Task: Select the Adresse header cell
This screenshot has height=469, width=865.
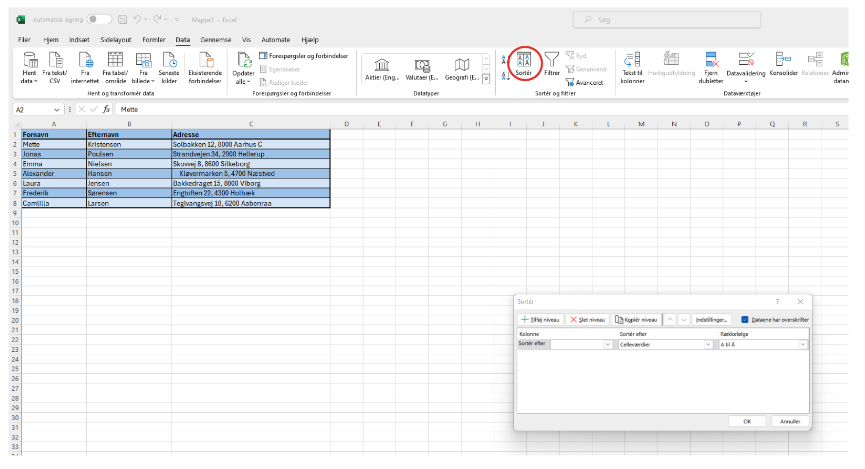Action: [x=250, y=134]
